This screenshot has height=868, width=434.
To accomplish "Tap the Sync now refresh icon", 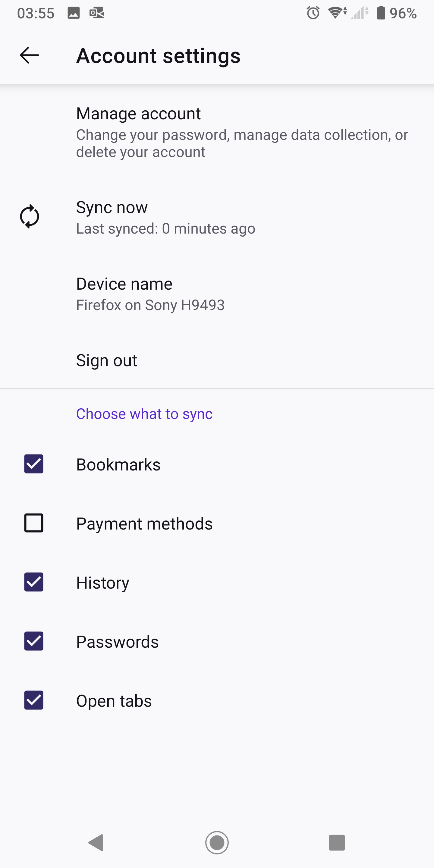I will (30, 216).
